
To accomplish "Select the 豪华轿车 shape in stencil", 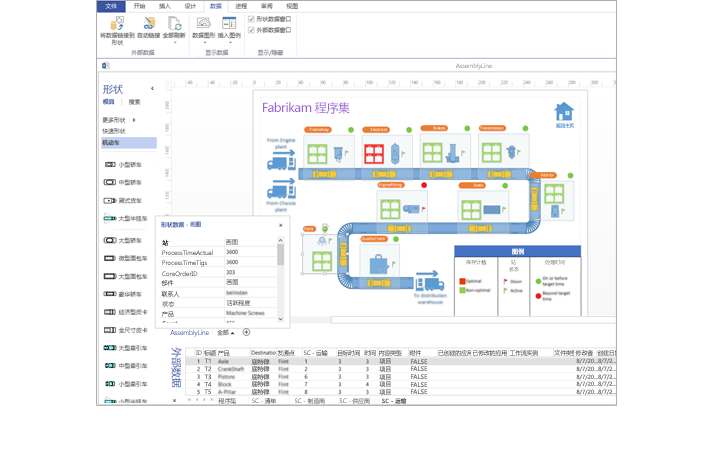I will 123,294.
